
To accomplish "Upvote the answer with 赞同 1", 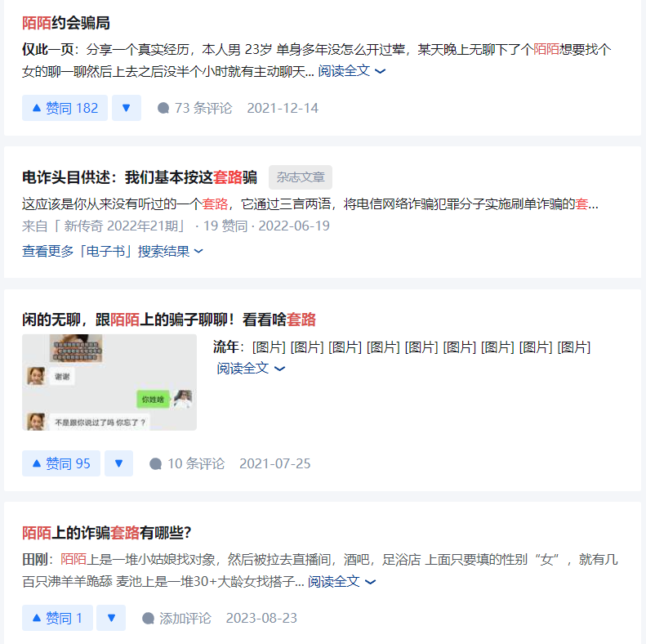I will (x=57, y=618).
